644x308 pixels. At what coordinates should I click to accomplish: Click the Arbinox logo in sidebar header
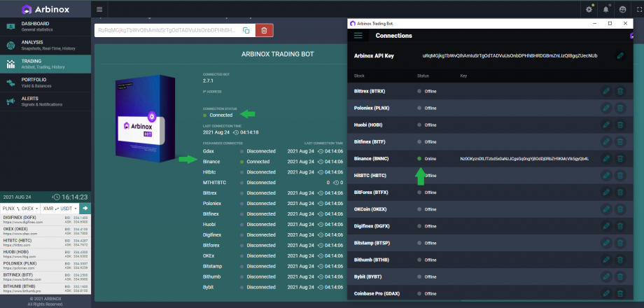[x=45, y=9]
